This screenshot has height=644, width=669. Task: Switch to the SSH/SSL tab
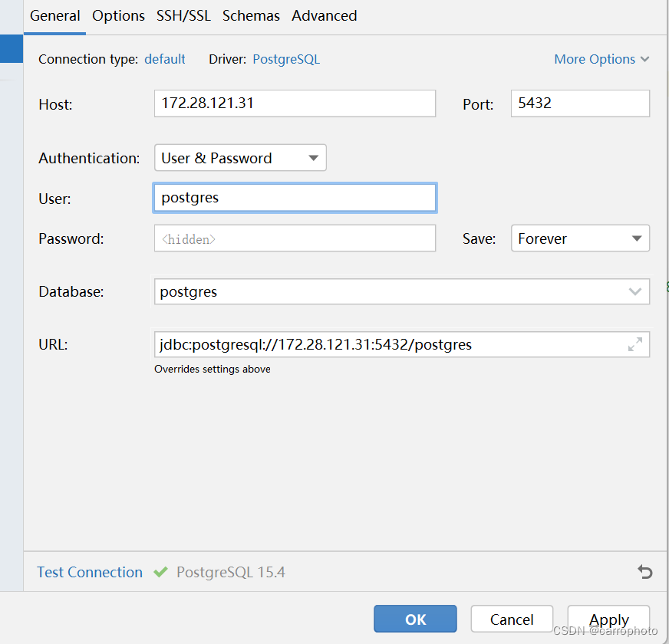point(183,15)
